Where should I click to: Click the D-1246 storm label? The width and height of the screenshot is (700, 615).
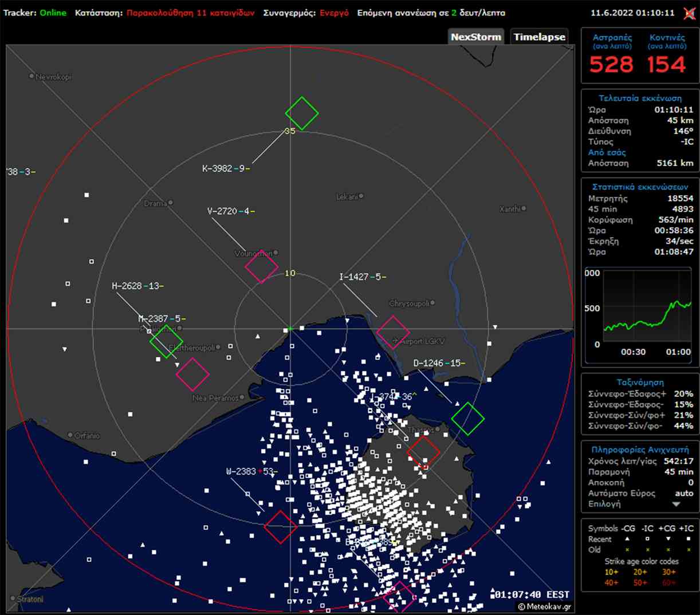click(x=439, y=363)
